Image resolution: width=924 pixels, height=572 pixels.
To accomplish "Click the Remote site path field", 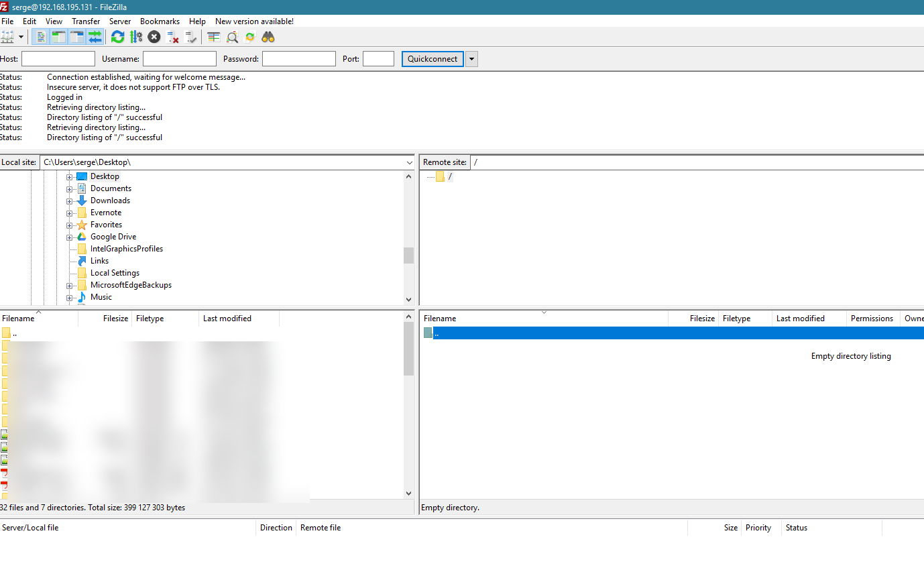I will (697, 162).
